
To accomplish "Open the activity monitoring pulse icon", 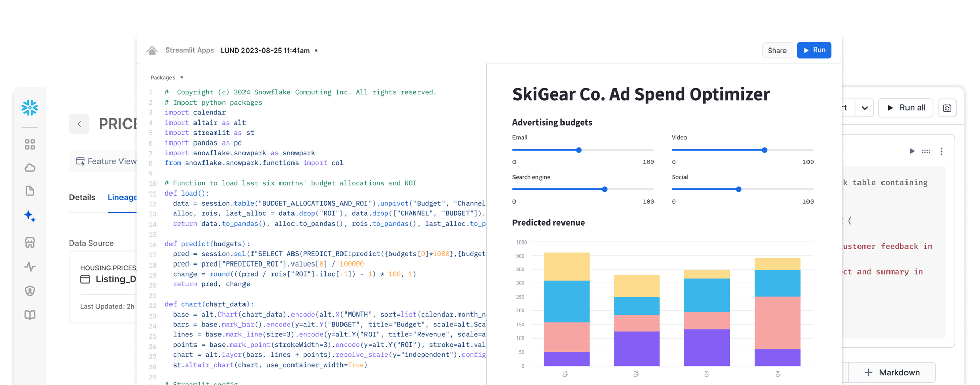I will [x=30, y=267].
